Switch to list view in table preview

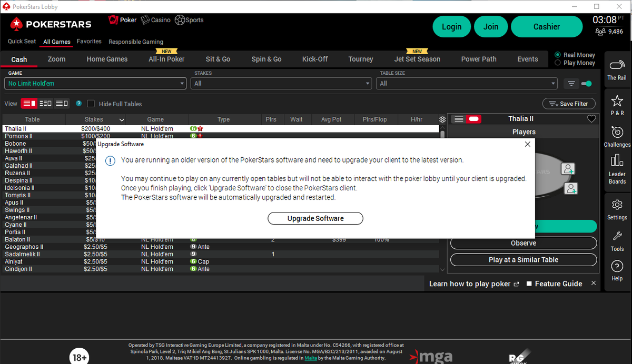pyautogui.click(x=459, y=119)
